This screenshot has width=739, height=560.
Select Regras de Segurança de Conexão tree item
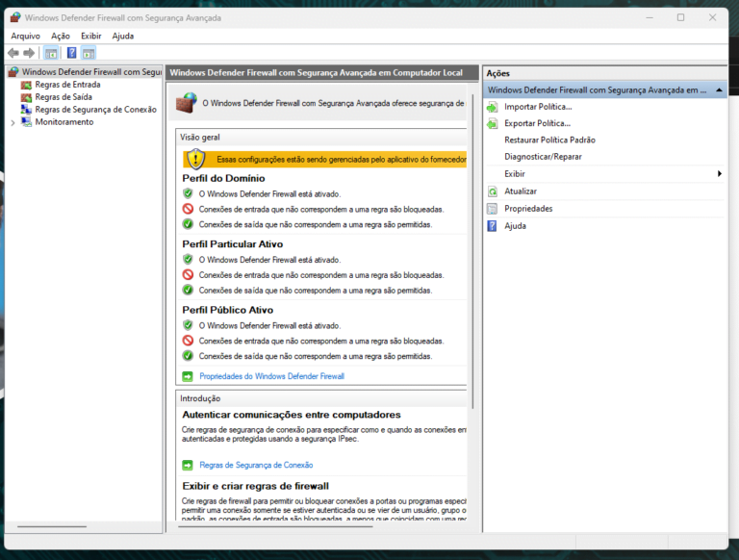coord(95,110)
